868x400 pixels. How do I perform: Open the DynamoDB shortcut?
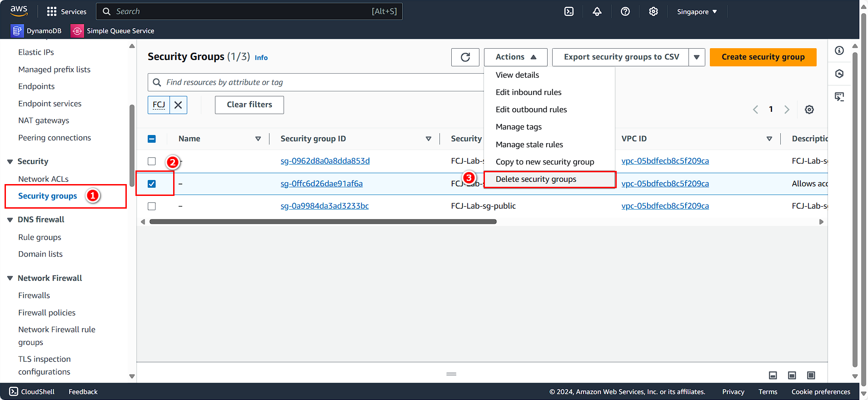(37, 31)
